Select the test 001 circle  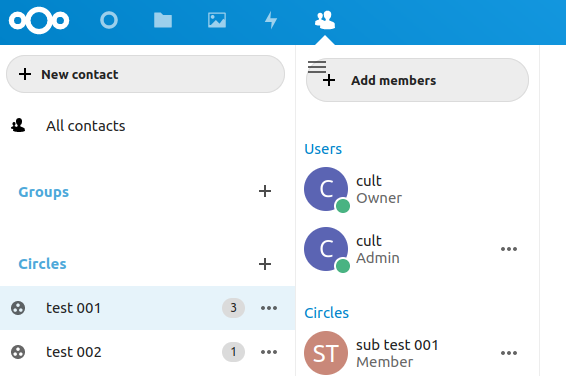coord(148,308)
